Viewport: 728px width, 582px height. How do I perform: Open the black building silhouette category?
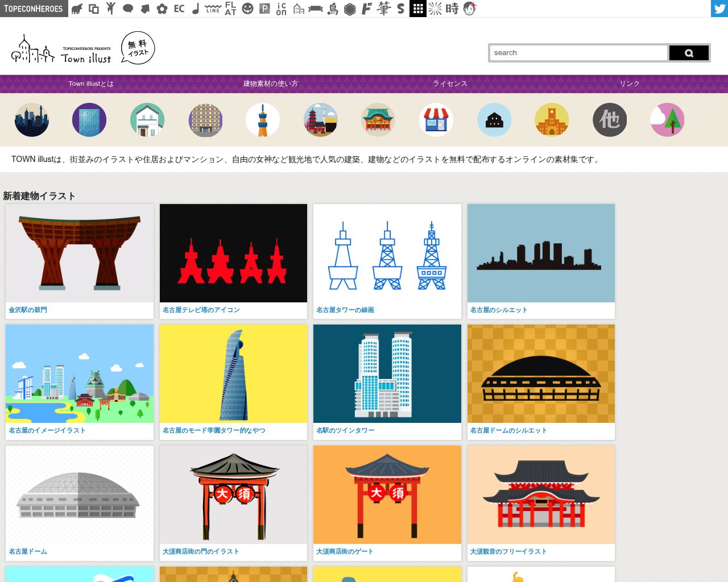(494, 120)
